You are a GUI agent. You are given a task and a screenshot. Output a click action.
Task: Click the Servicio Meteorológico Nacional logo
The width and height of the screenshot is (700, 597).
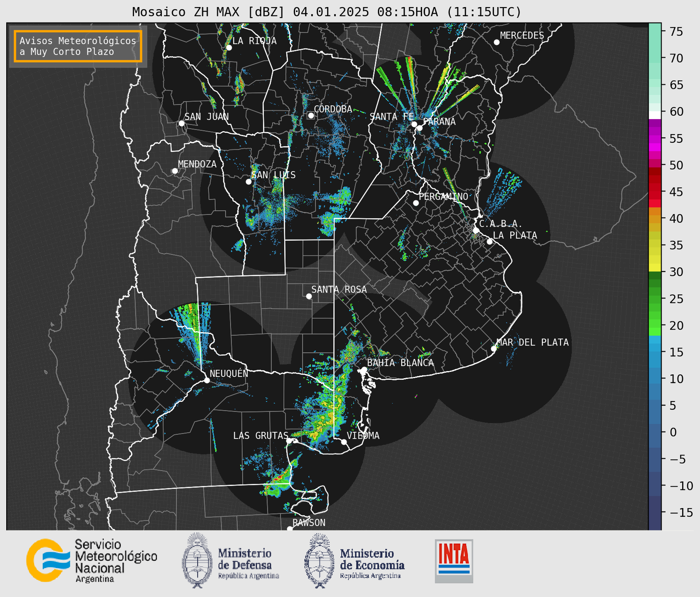click(x=92, y=560)
